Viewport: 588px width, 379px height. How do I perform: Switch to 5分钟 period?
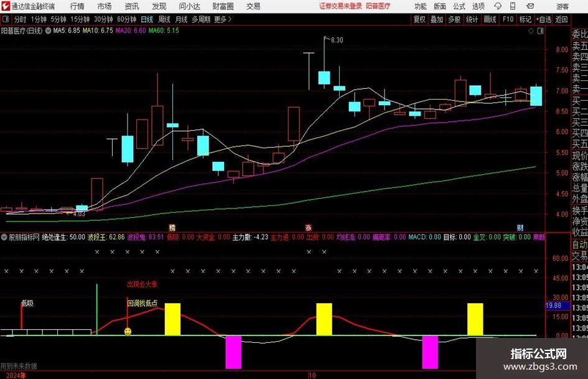coord(58,19)
